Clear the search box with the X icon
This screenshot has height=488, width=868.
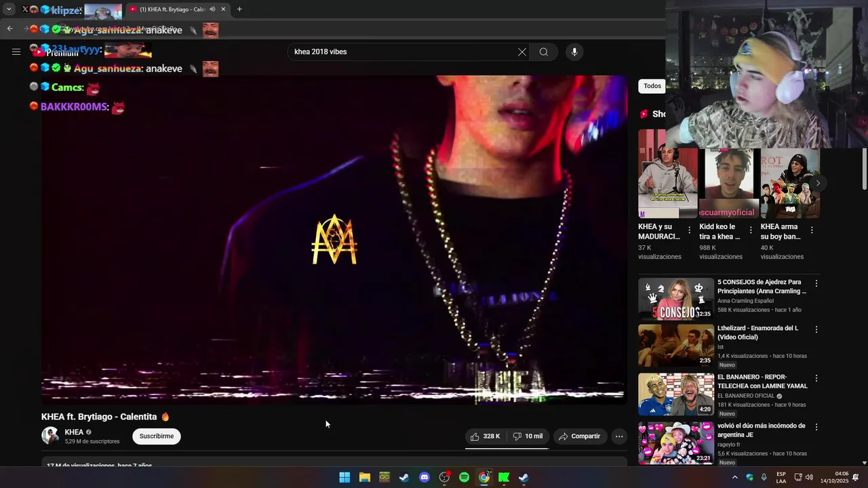(x=522, y=52)
